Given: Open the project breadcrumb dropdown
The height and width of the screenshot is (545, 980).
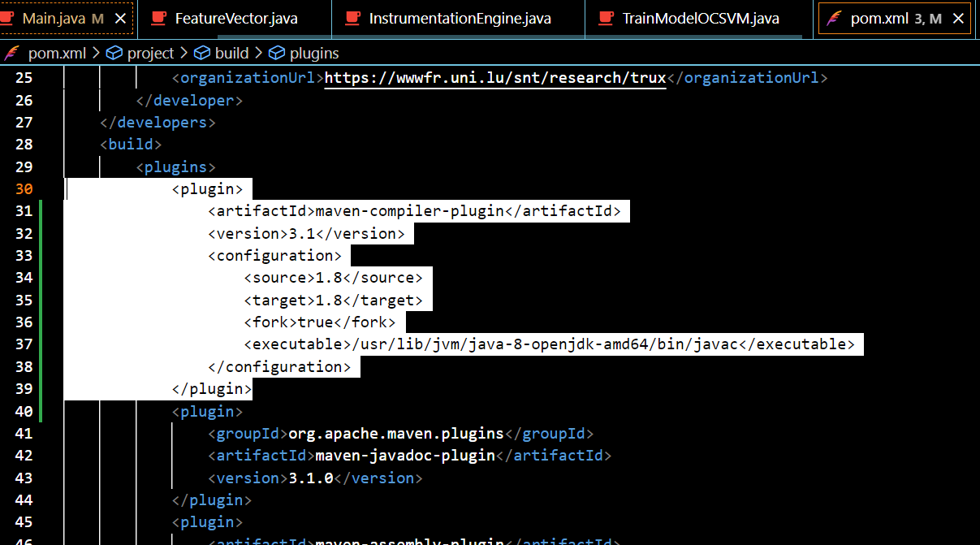Looking at the screenshot, I should [x=151, y=53].
